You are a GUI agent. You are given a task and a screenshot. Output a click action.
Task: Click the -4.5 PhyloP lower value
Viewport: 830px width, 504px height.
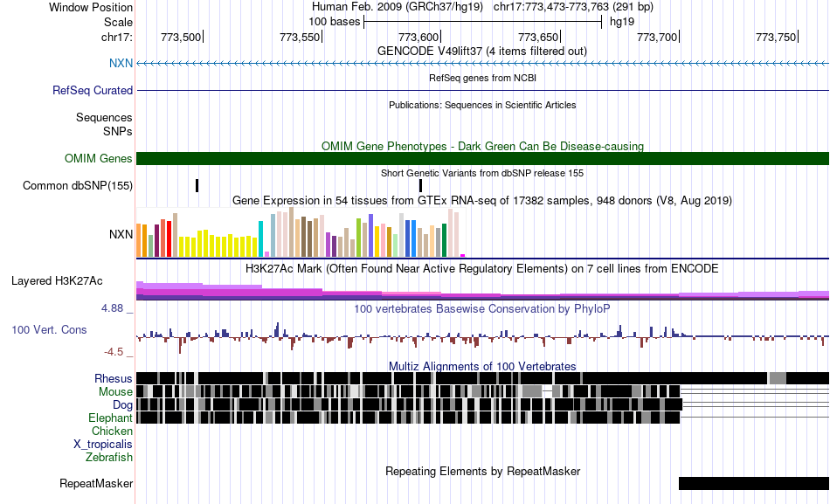click(114, 352)
